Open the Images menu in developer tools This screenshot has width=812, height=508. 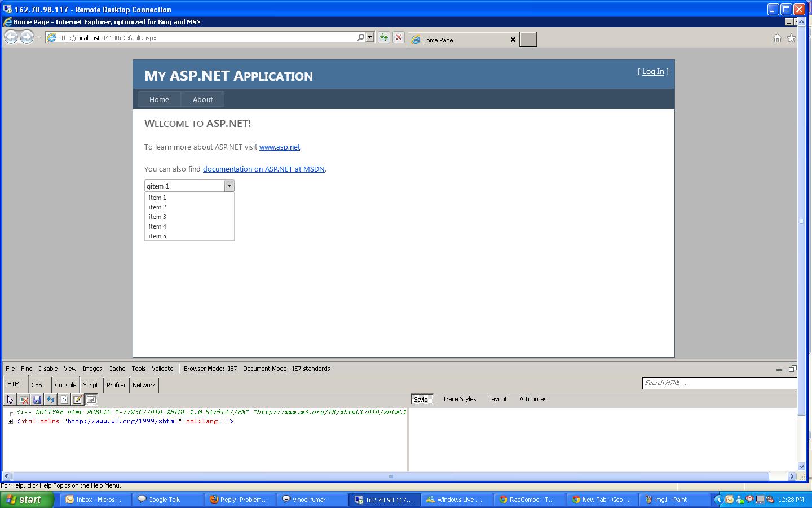point(92,369)
